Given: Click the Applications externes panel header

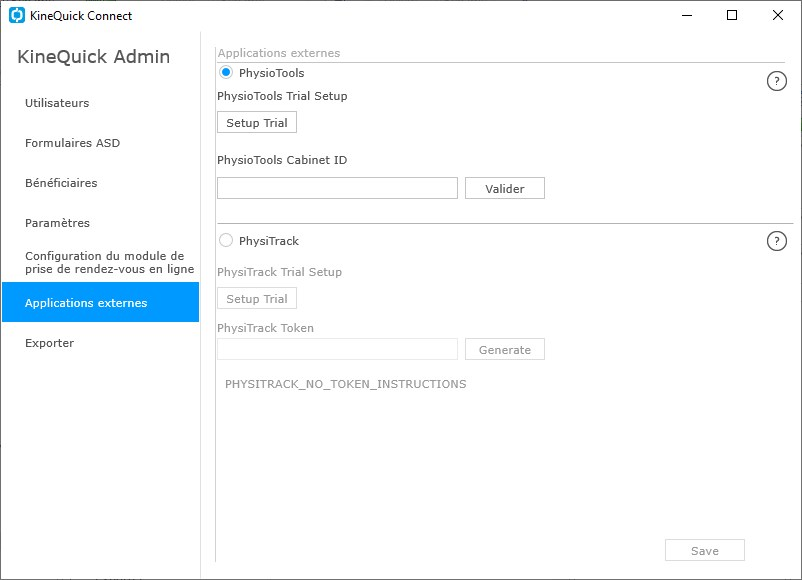Looking at the screenshot, I should [x=279, y=53].
